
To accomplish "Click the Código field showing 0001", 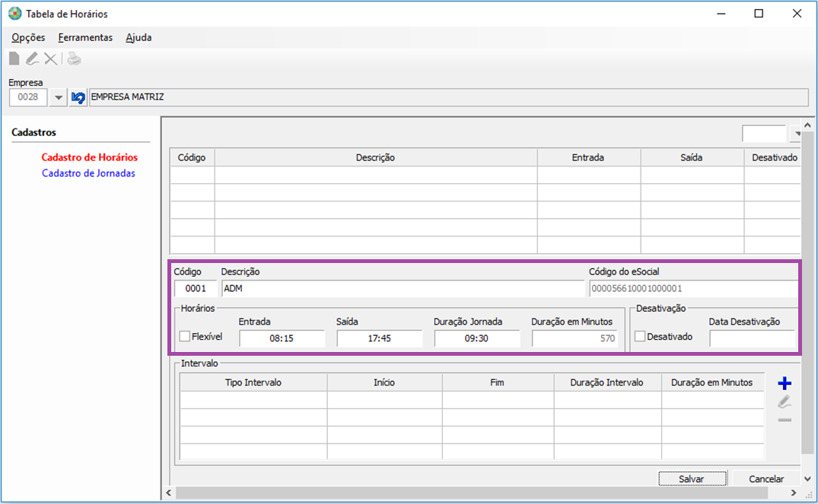I will tap(196, 288).
